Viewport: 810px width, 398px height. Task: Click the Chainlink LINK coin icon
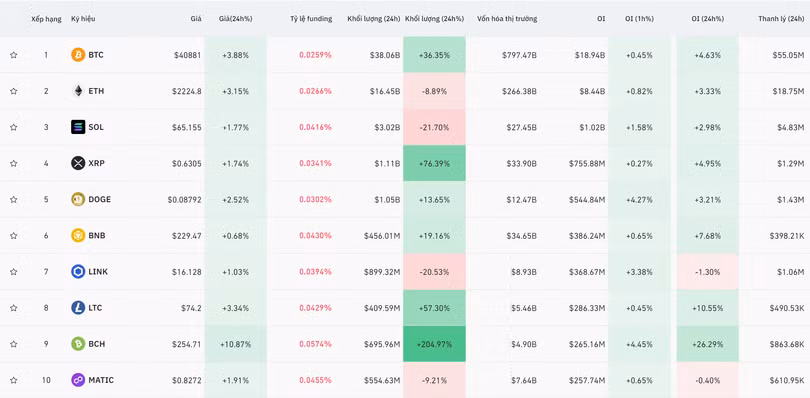(78, 272)
